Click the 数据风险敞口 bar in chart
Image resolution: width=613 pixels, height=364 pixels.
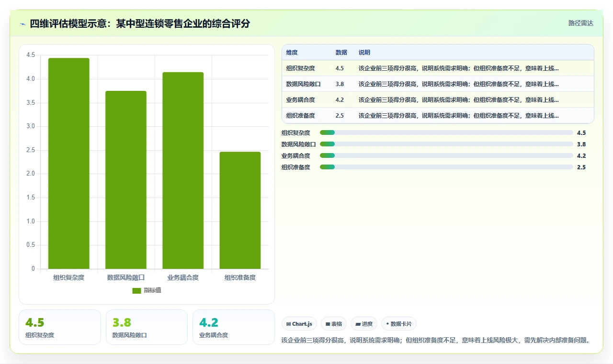[x=126, y=180]
